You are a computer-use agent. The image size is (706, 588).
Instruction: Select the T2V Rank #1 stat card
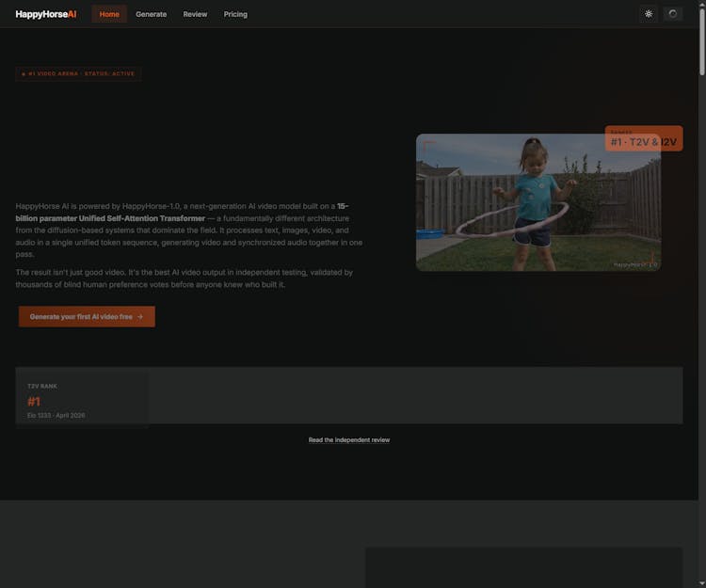tap(82, 400)
